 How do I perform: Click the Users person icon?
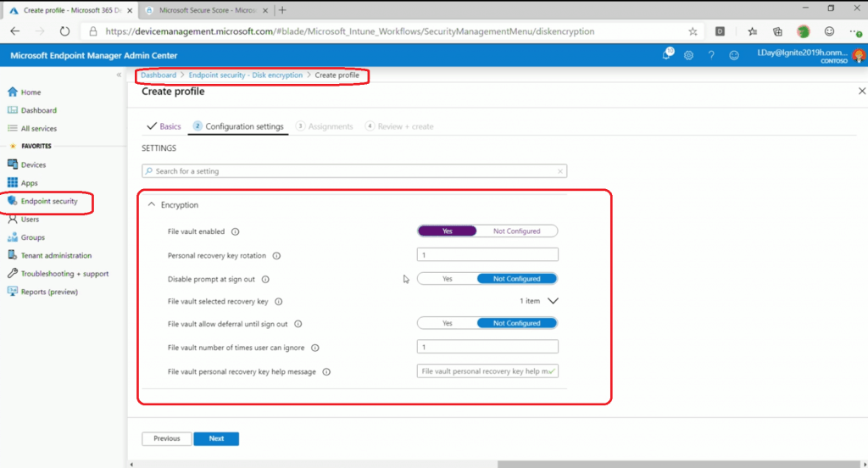tap(13, 220)
